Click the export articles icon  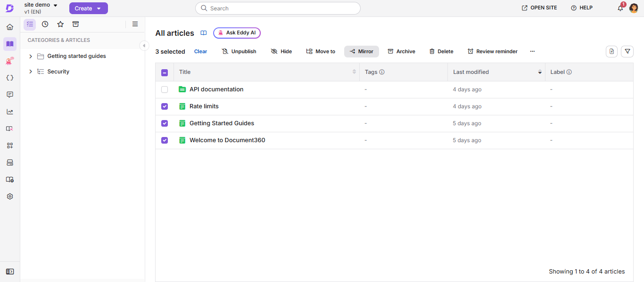[611, 51]
